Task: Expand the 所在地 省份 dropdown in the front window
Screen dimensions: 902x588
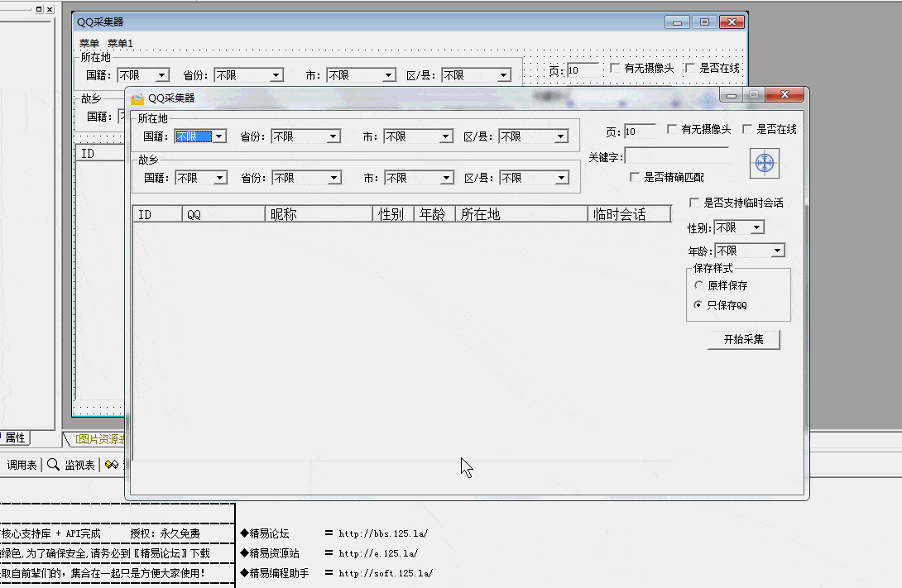Action: (x=333, y=136)
